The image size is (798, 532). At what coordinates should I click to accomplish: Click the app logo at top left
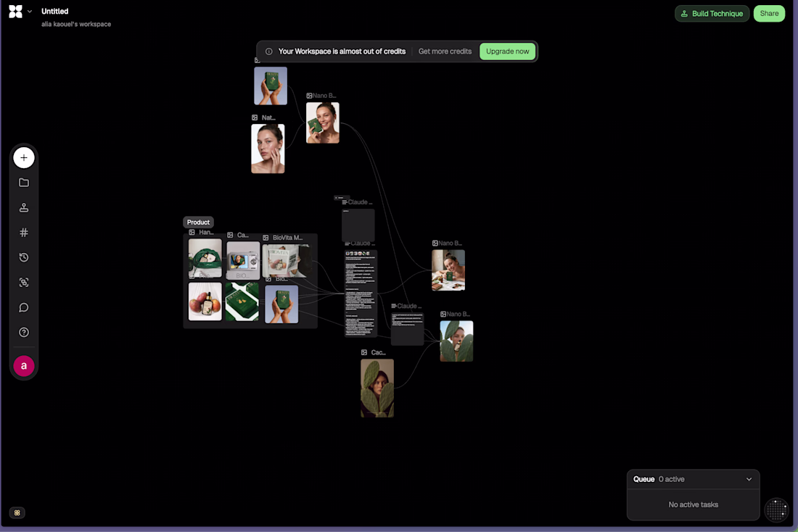coord(16,11)
